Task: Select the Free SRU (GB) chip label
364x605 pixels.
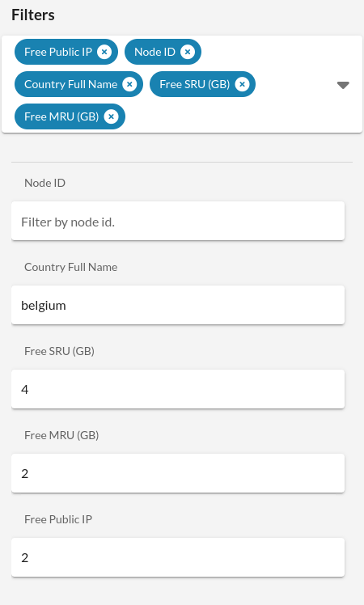Action: tap(195, 84)
